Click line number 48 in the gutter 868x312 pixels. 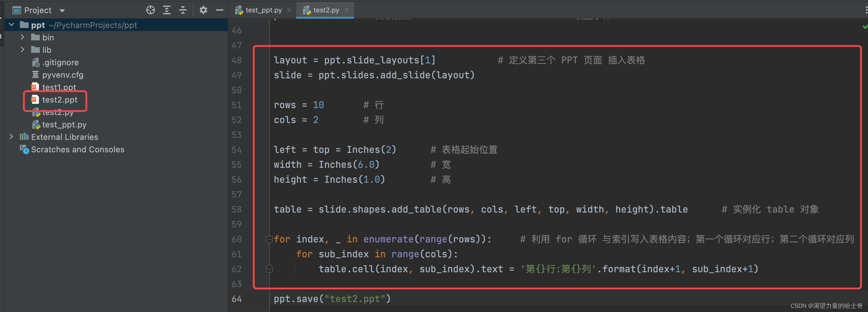pyautogui.click(x=236, y=60)
